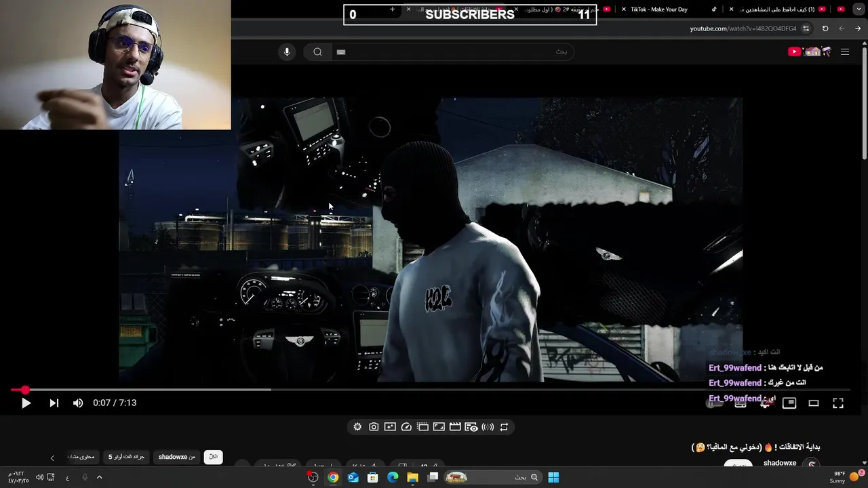
Task: Open the miniplayer
Action: pos(789,403)
